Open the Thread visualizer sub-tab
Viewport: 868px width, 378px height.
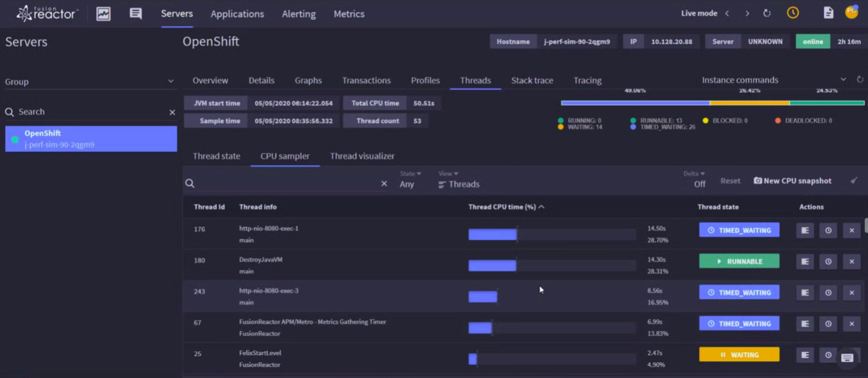[x=362, y=156]
